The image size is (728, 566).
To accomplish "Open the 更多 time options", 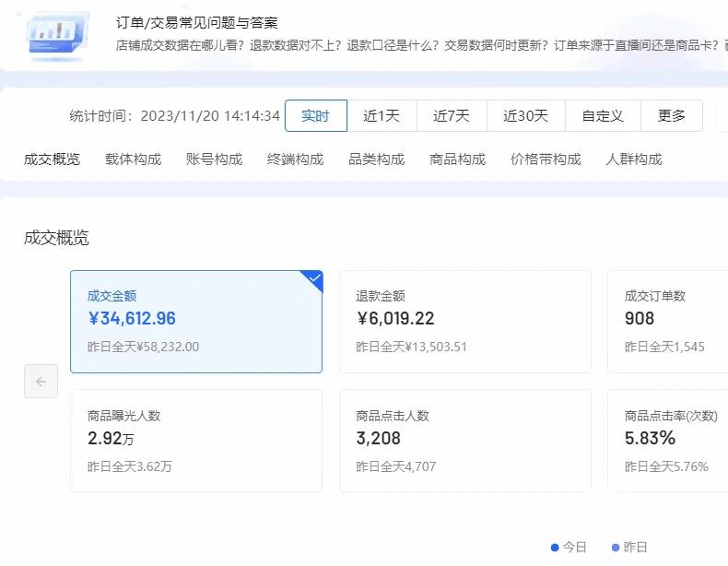I will click(x=672, y=115).
